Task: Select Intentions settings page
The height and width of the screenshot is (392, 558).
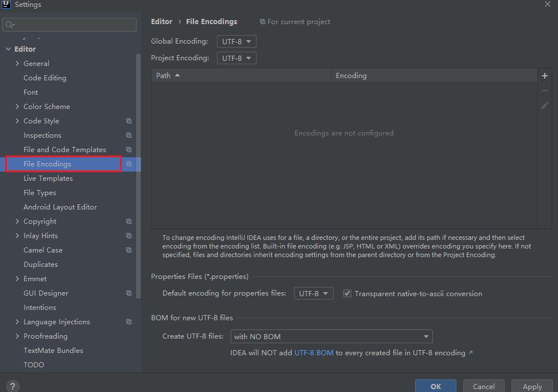Action: click(x=40, y=307)
